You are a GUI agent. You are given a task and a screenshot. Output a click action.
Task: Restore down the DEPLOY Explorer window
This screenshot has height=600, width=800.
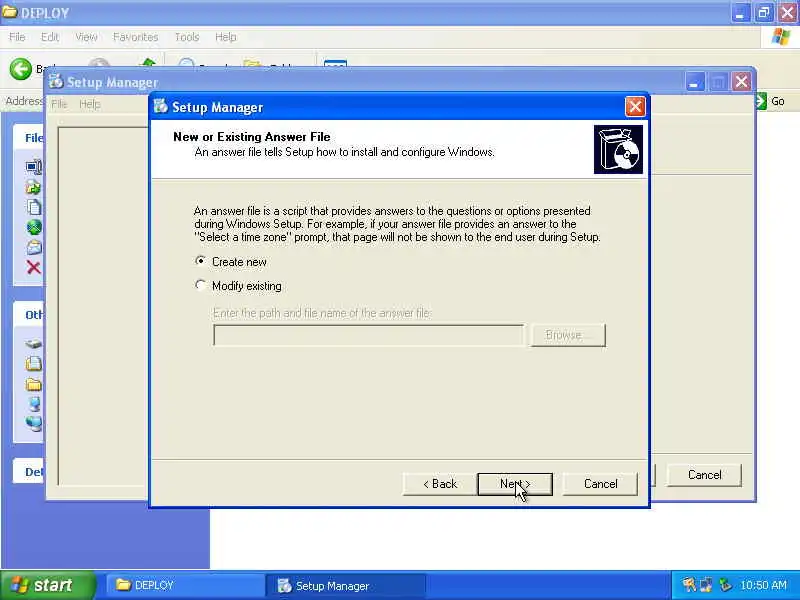pos(763,13)
